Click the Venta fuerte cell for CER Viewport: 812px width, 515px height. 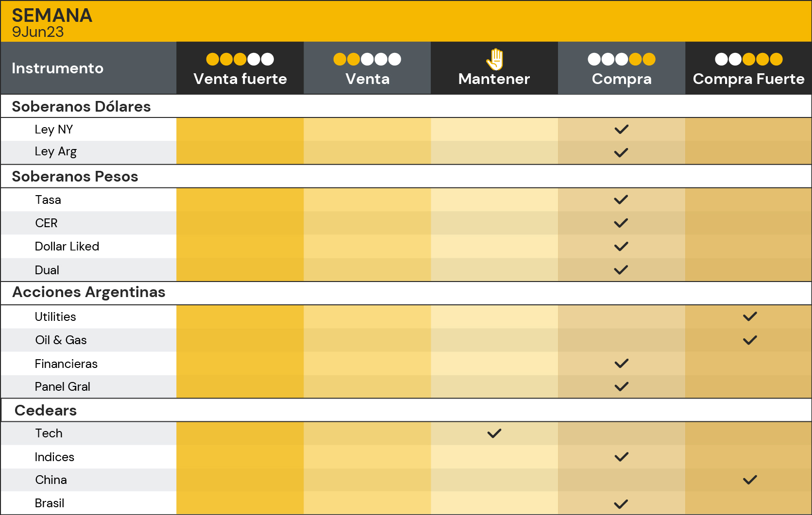[240, 223]
